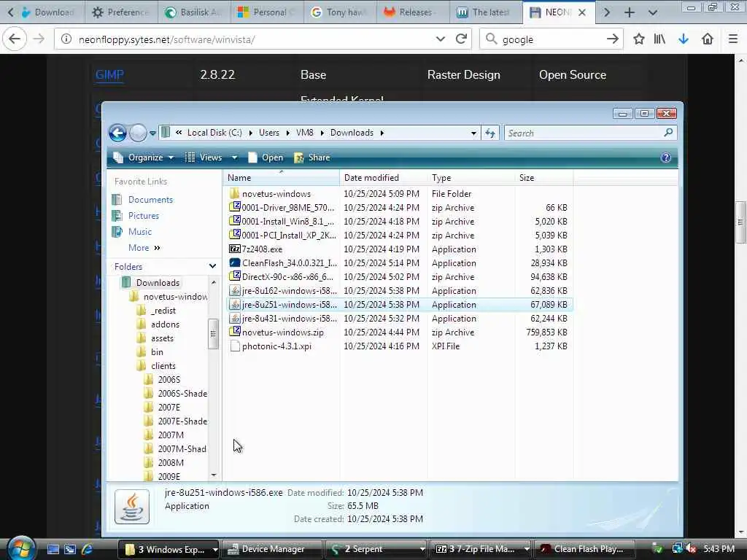Screen dimensions: 747x560
Task: Open browser downloads arrow icon
Action: [683, 39]
